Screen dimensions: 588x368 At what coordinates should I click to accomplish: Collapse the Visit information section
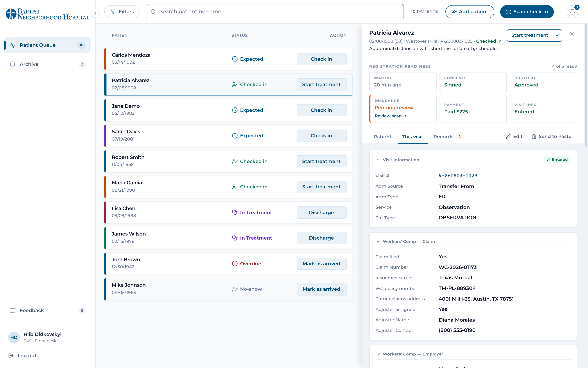point(378,160)
